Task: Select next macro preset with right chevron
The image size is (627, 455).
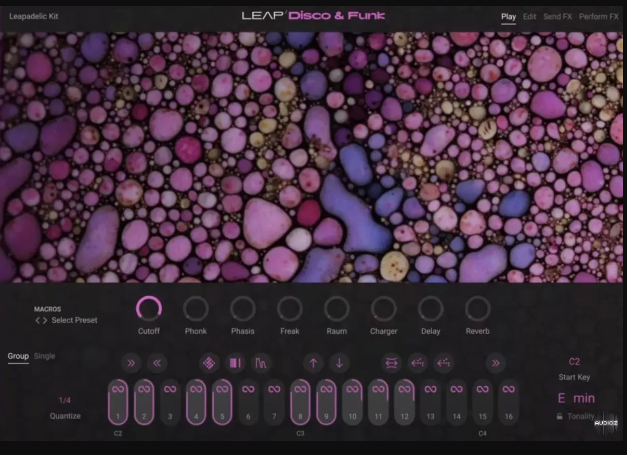Action: point(45,320)
